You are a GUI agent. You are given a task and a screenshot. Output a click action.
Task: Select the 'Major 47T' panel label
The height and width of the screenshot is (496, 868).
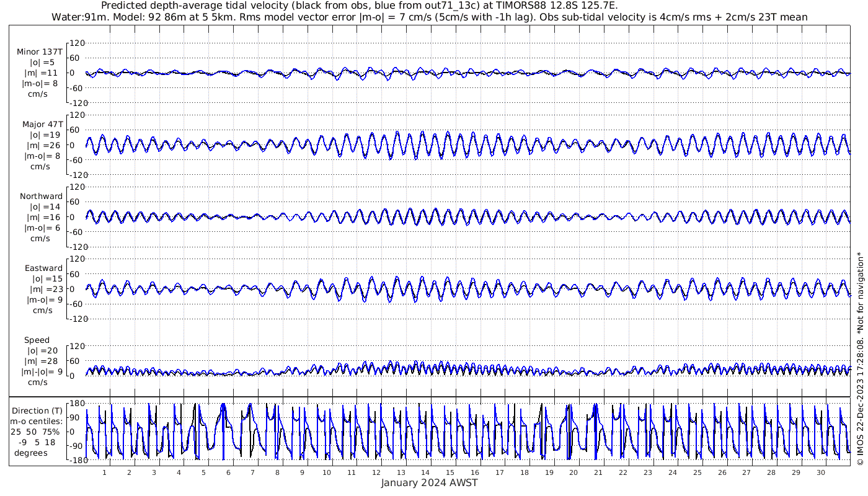click(42, 124)
